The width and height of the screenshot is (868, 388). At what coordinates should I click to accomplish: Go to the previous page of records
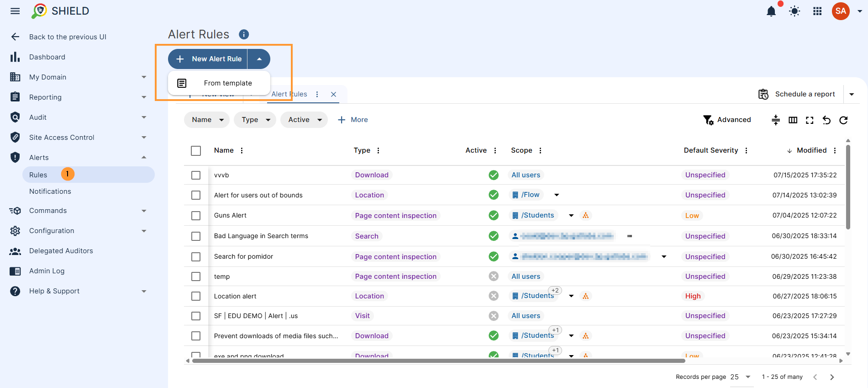(815, 377)
